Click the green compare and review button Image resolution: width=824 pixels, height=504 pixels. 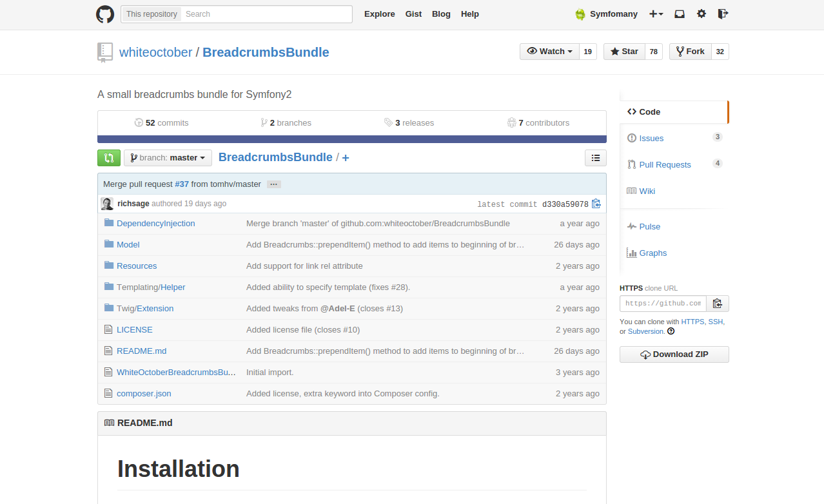tap(109, 158)
